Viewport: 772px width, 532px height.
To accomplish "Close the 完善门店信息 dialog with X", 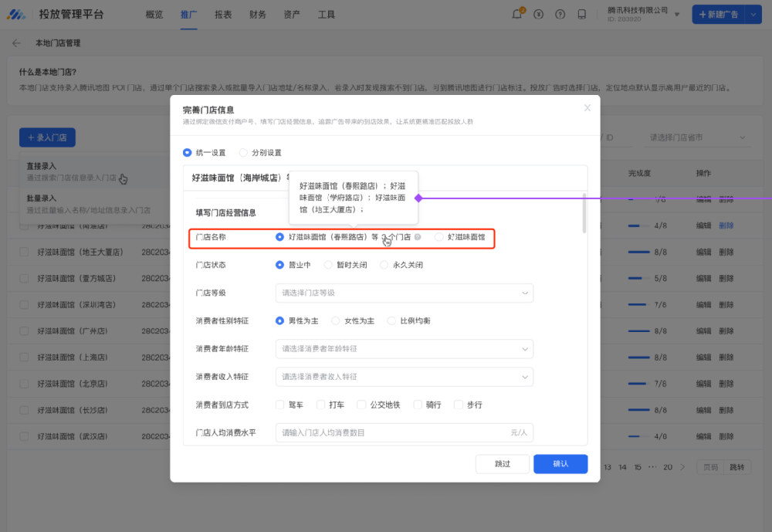I will pos(587,108).
